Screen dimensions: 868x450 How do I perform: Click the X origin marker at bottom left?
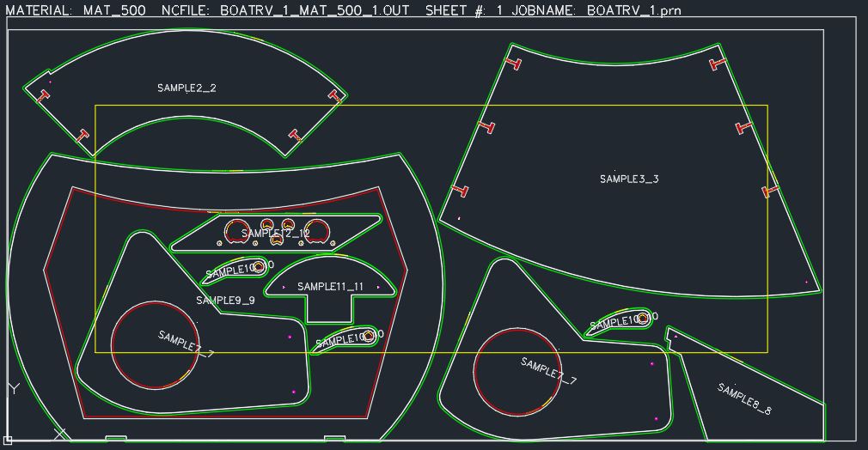(59, 435)
